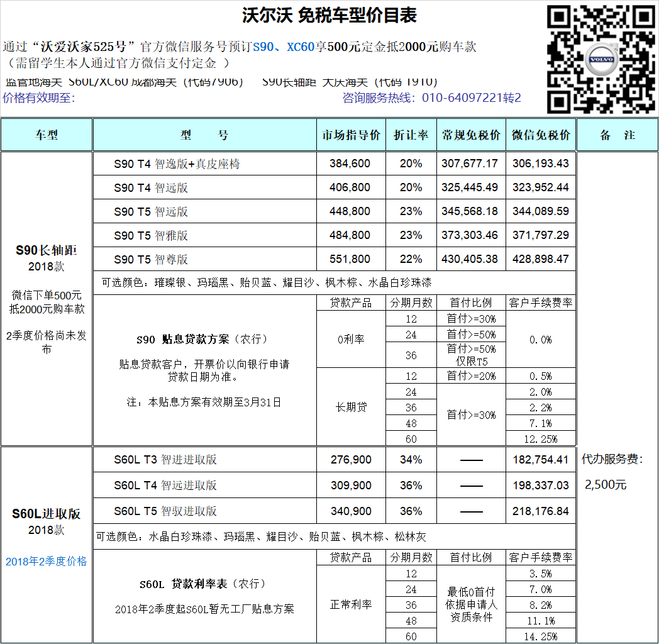Image resolution: width=659 pixels, height=644 pixels.
Task: Click the 11.1% fee rate cell
Action: pyautogui.click(x=541, y=621)
